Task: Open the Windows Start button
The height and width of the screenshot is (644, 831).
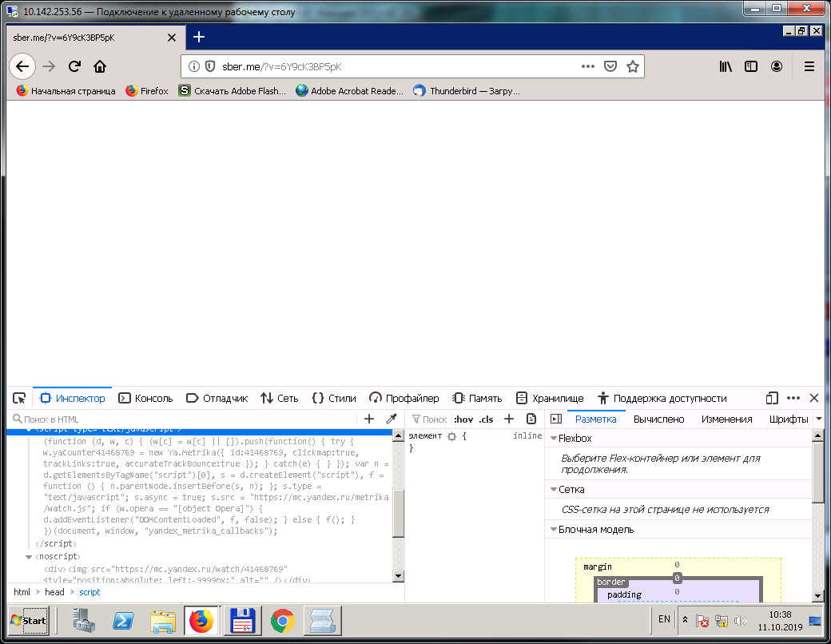Action: click(29, 621)
